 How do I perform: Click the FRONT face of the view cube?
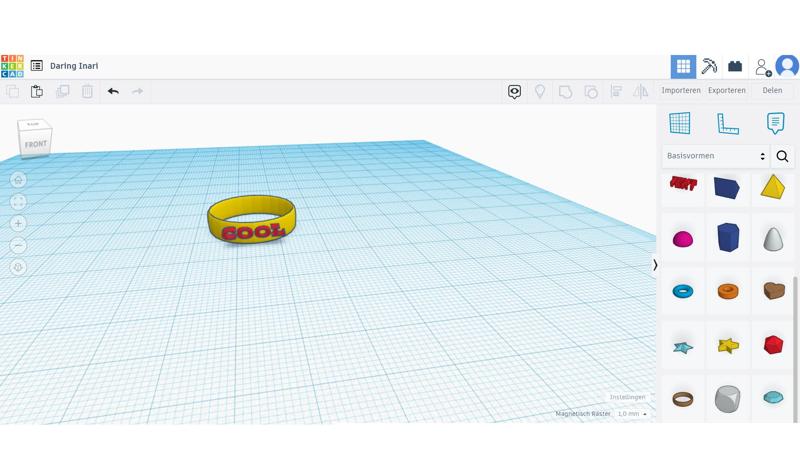[36, 144]
